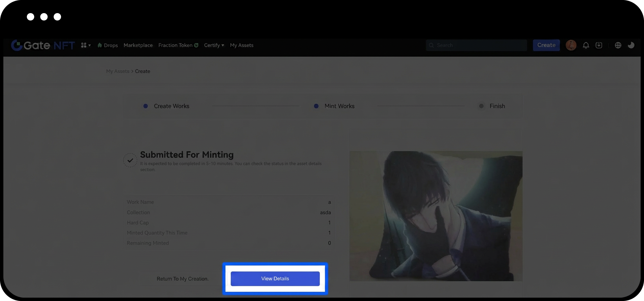Click the Finish step indicator

pos(497,106)
